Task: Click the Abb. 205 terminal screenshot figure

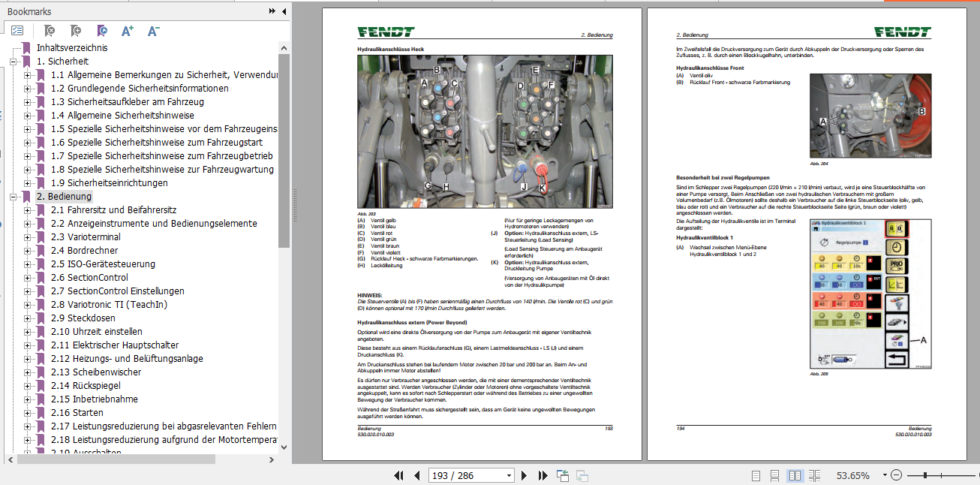Action: 870,292
